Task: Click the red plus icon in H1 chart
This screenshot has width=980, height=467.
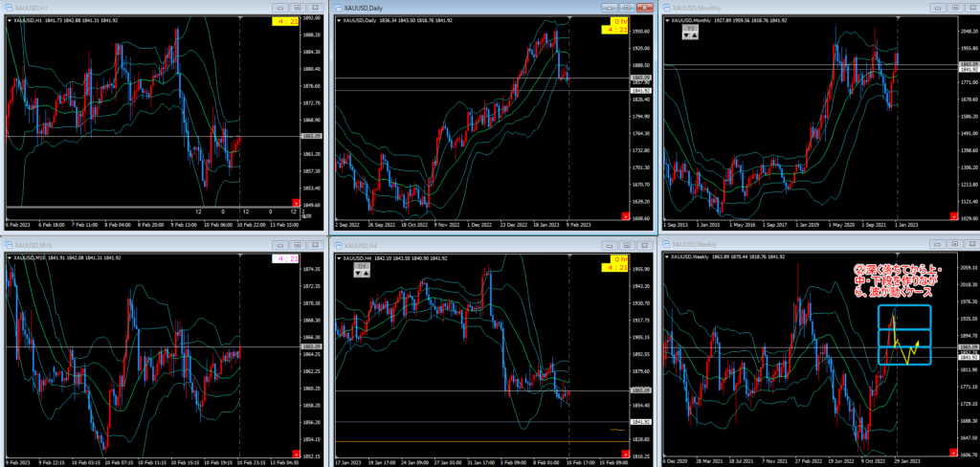Action: [x=294, y=200]
